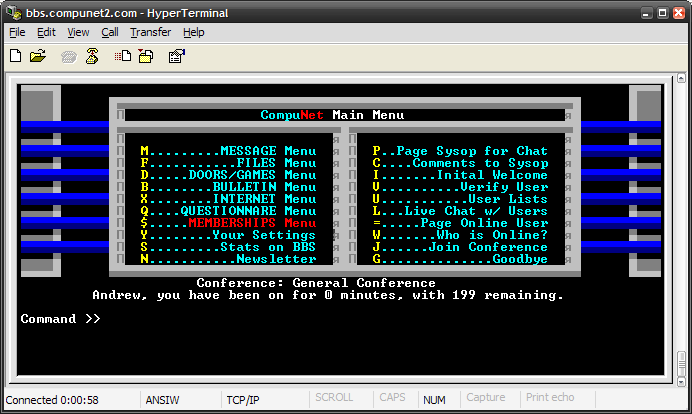Open the Call menu
Screen dimensions: 692x414
point(110,32)
